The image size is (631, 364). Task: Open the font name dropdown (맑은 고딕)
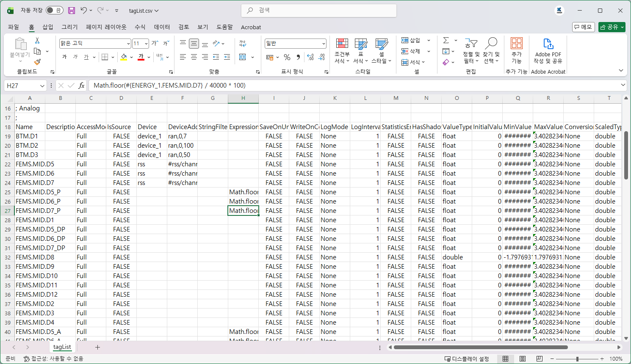pyautogui.click(x=128, y=44)
